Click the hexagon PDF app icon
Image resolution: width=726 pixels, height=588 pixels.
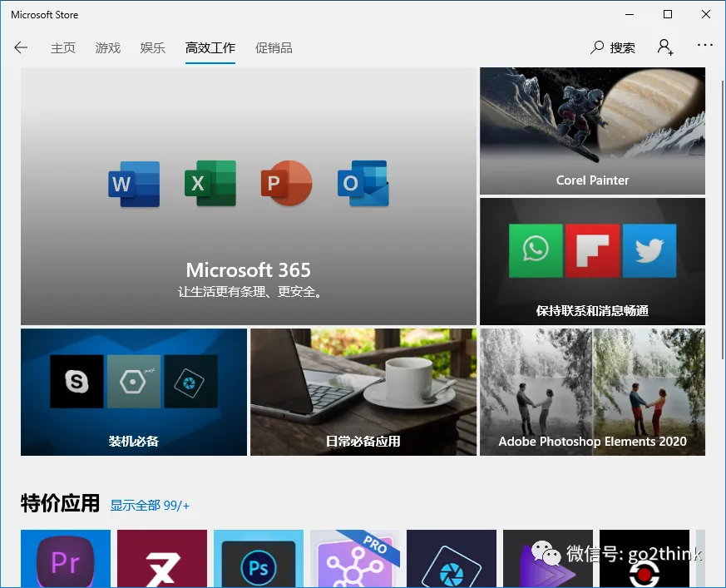134,382
